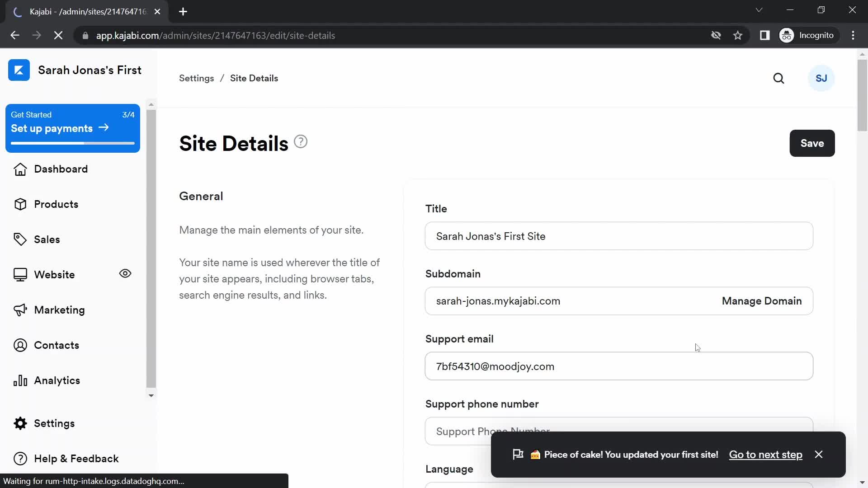Preview the site with the eye icon
This screenshot has width=868, height=488.
pos(125,273)
